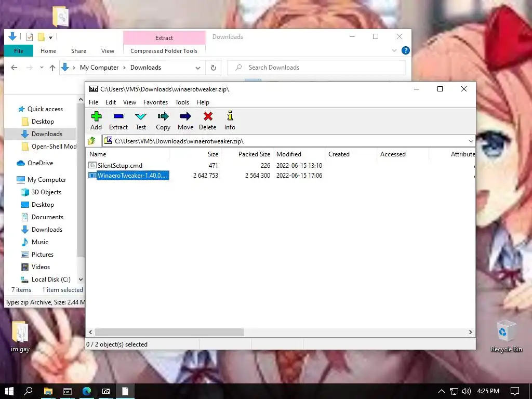
Task: Click New Folder icon in Quick Access Toolbar
Action: click(41, 37)
